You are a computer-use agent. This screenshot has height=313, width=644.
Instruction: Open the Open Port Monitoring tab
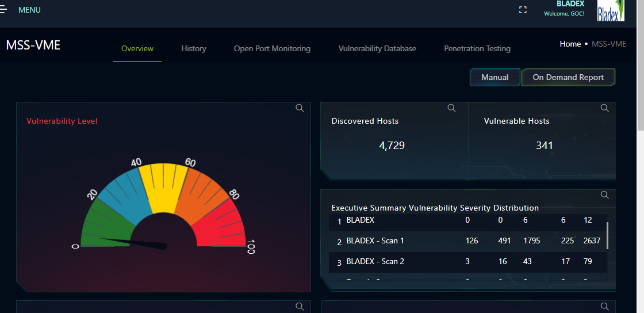tap(272, 48)
